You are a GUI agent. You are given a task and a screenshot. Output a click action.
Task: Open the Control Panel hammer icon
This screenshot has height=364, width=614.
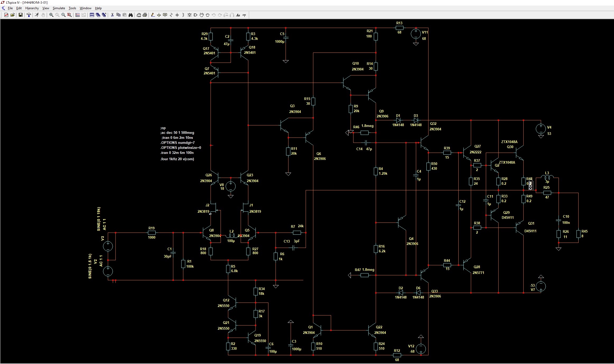[x=29, y=15]
